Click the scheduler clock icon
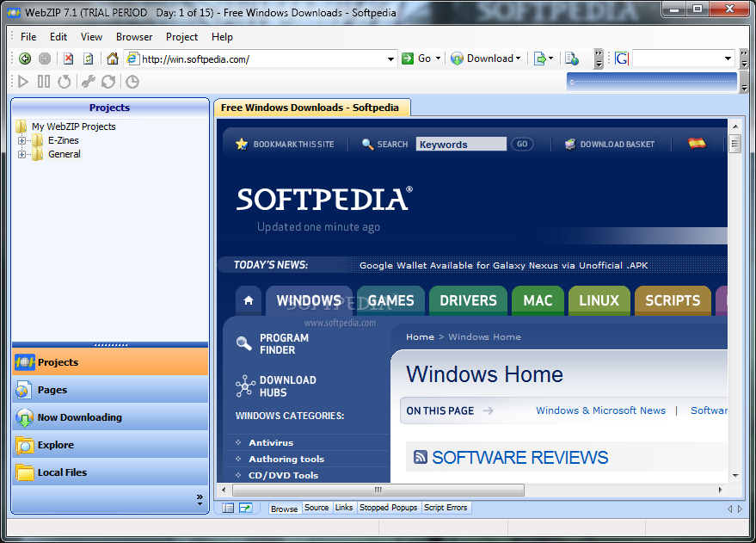This screenshot has width=756, height=543. pyautogui.click(x=132, y=82)
